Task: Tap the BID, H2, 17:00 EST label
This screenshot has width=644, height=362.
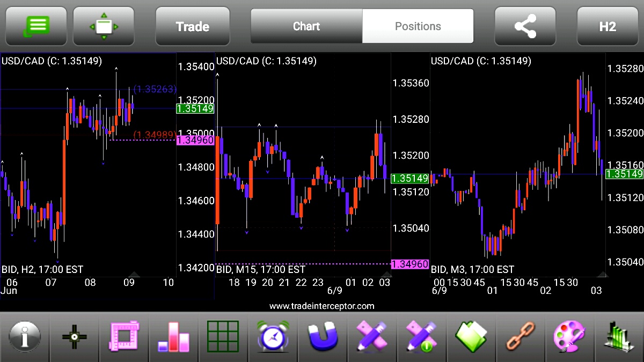Action: coord(42,269)
